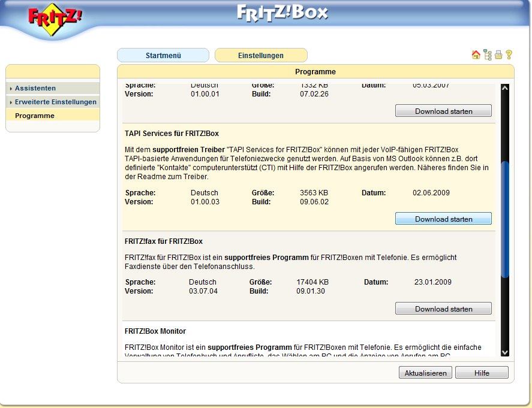This screenshot has width=532, height=408.
Task: Click the FRITZ! logo
Action: (x=55, y=20)
